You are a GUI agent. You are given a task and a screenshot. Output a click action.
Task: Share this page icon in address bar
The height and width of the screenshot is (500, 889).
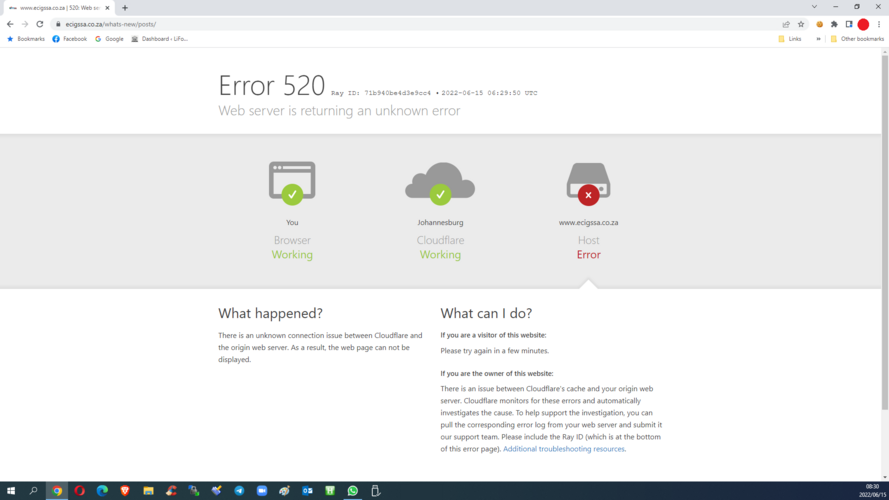point(786,24)
